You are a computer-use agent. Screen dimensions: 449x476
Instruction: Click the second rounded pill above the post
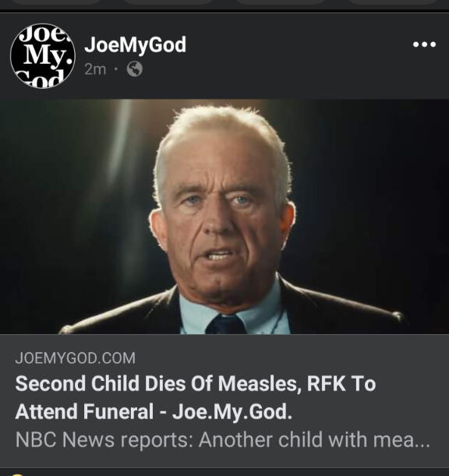click(168, 2)
